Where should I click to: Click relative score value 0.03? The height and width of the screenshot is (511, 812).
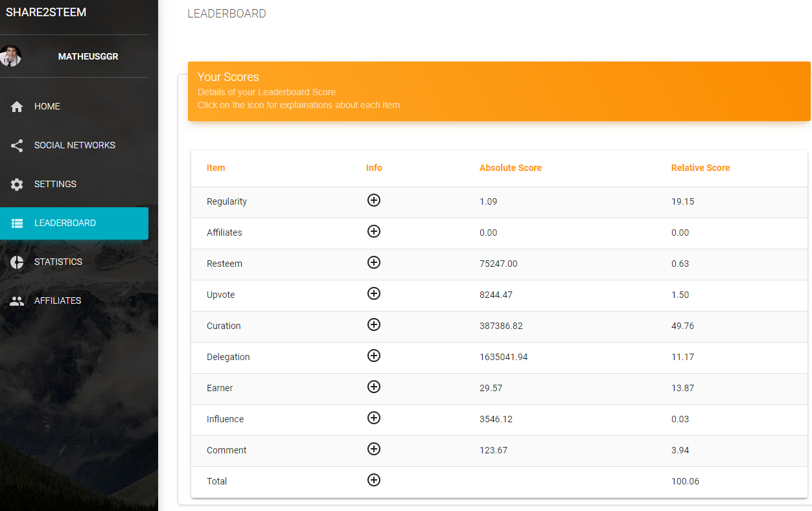click(x=680, y=419)
